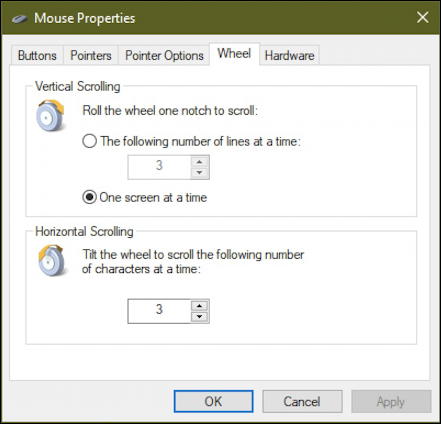Click the mouse icon in title bar
This screenshot has height=424, width=441.
click(19, 19)
